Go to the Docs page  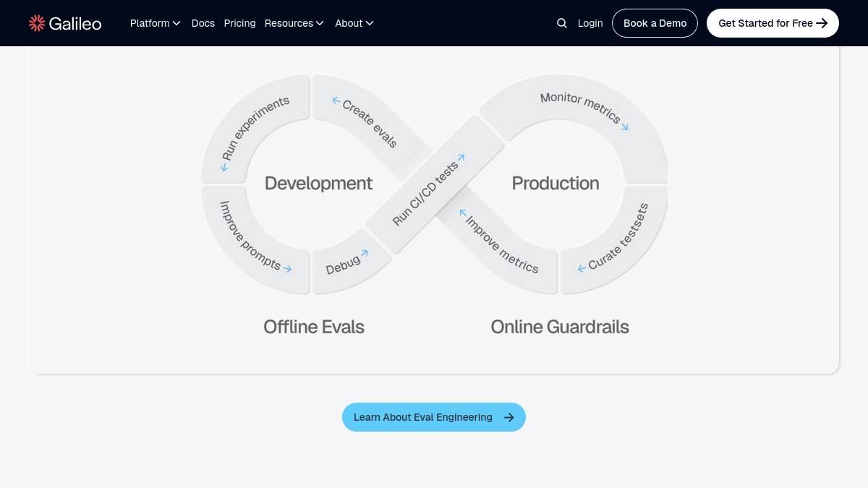[x=203, y=23]
